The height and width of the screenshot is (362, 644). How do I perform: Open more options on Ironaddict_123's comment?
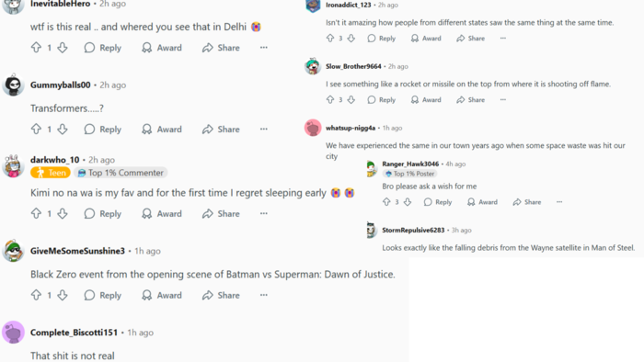tap(502, 38)
